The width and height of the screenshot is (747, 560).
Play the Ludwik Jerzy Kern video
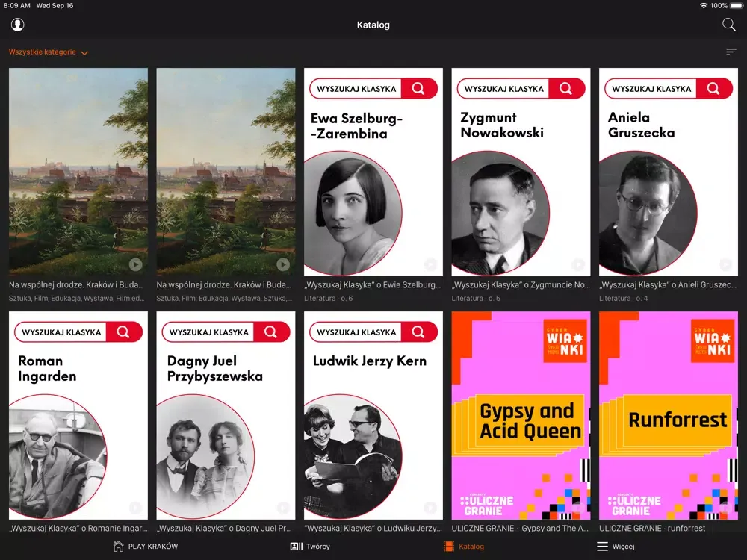(x=431, y=508)
